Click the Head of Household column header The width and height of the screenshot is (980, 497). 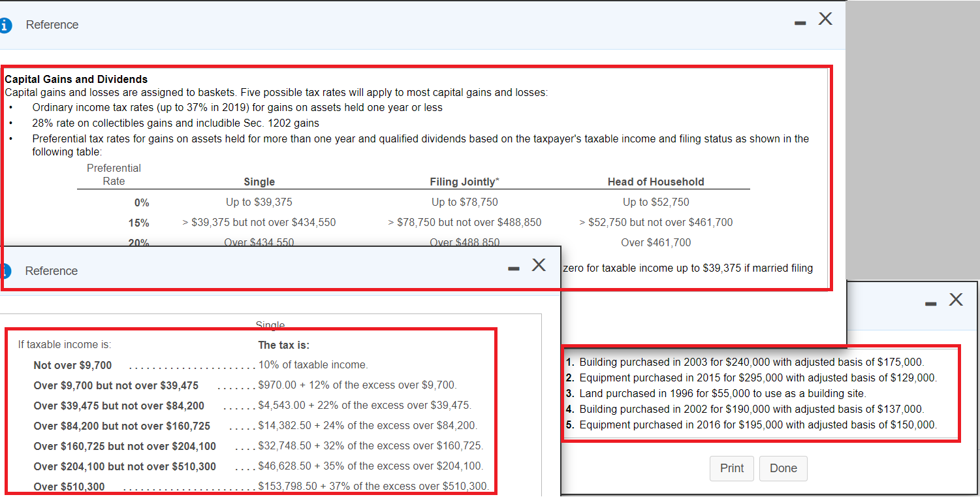[x=656, y=182]
